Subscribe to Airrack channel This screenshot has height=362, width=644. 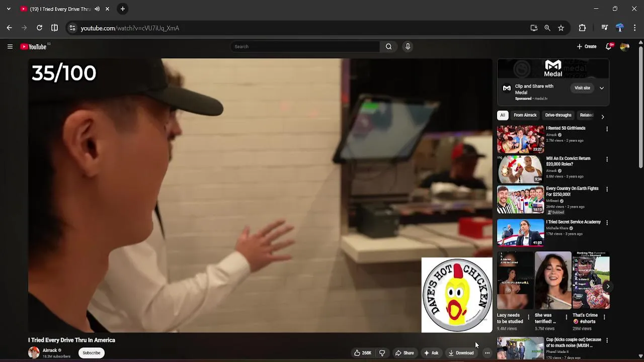tap(92, 353)
